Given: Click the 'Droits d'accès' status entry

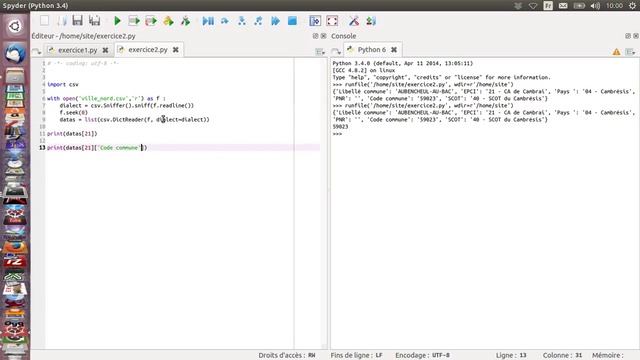Looking at the screenshot, I should (287, 355).
